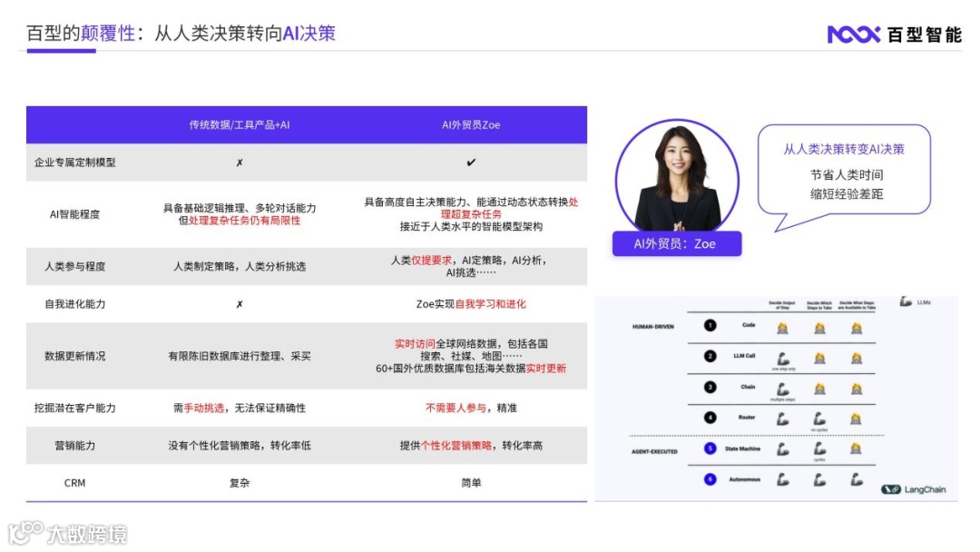The image size is (980, 552).
Task: Click the 百型智能 brand name text
Action: [x=925, y=35]
